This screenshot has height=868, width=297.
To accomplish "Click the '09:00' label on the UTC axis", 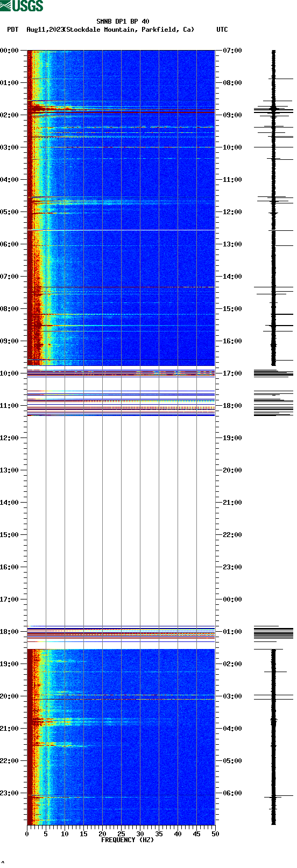I will [x=232, y=115].
